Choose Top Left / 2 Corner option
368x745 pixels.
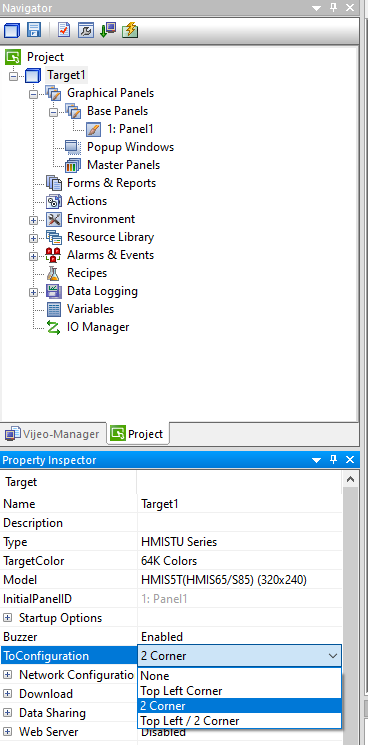pos(239,720)
